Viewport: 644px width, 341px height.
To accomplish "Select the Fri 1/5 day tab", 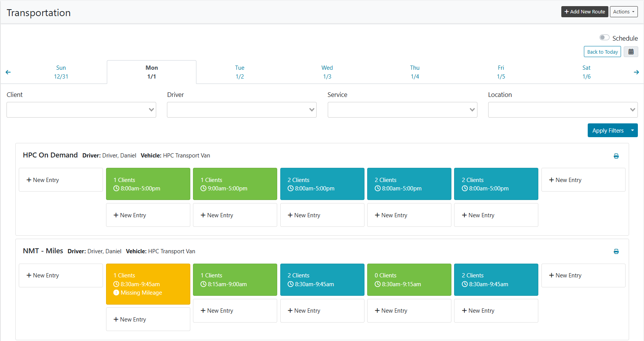I will click(501, 72).
